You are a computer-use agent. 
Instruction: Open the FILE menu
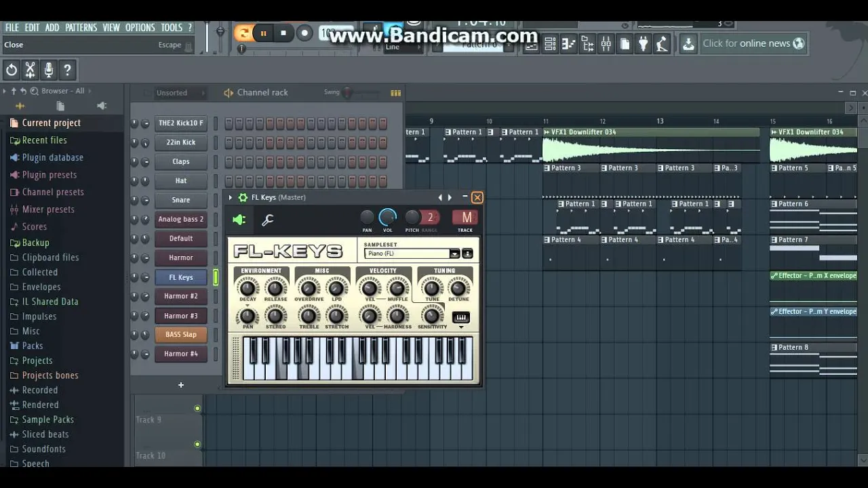(12, 28)
